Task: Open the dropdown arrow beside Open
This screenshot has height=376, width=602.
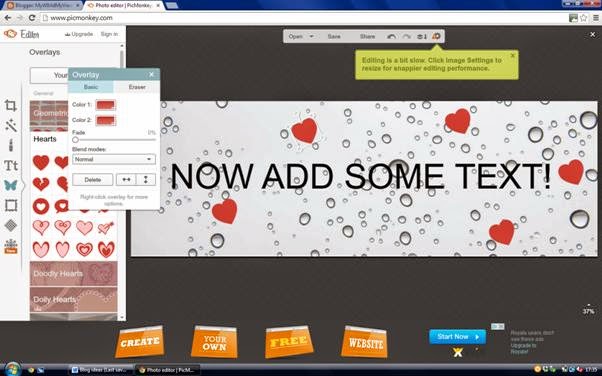Action: [x=311, y=36]
